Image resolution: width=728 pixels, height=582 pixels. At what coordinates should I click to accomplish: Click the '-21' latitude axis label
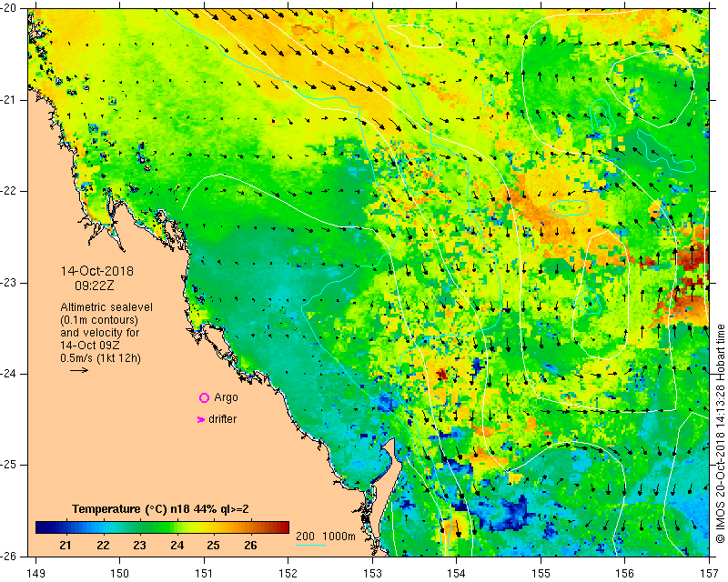click(x=7, y=100)
